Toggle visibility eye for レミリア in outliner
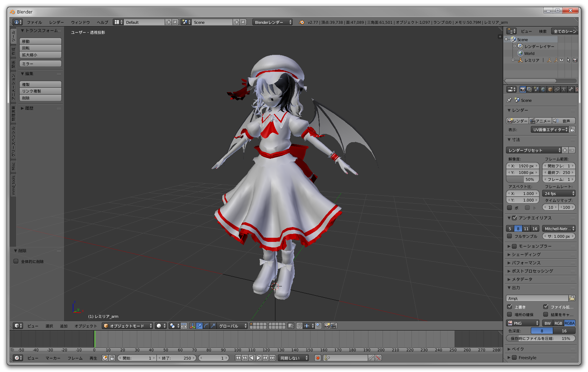588x372 pixels. [561, 60]
